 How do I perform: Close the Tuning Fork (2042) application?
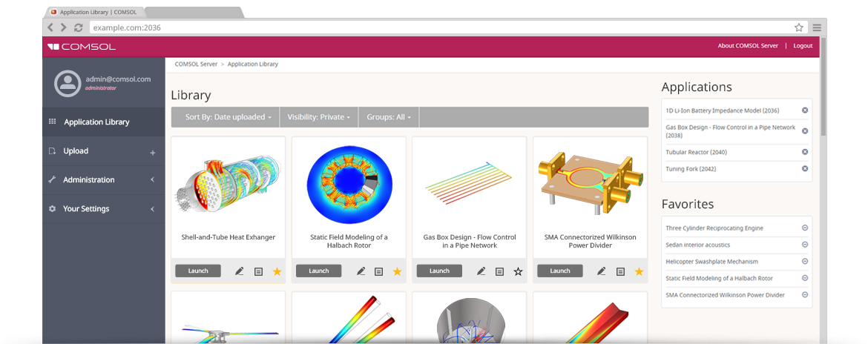point(805,169)
